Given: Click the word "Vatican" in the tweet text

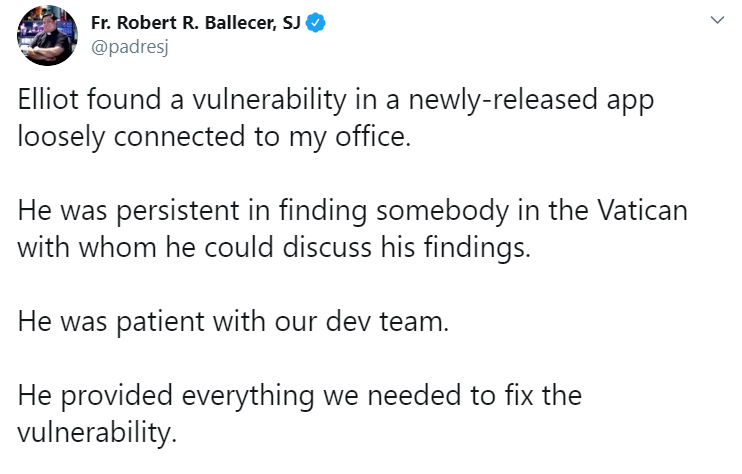Looking at the screenshot, I should coord(642,210).
